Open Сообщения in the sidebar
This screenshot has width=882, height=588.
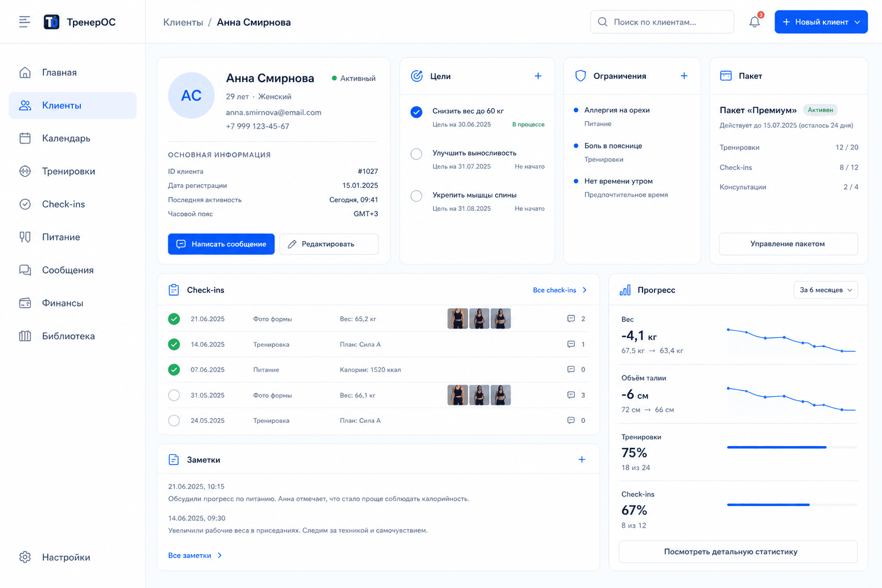click(x=72, y=270)
